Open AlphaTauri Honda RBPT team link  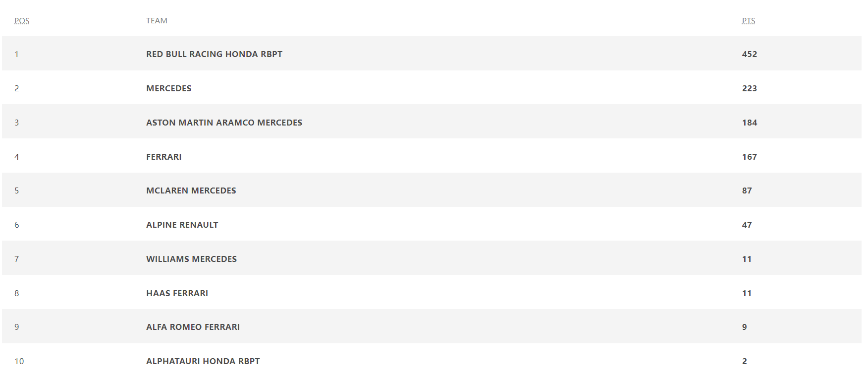(x=203, y=361)
